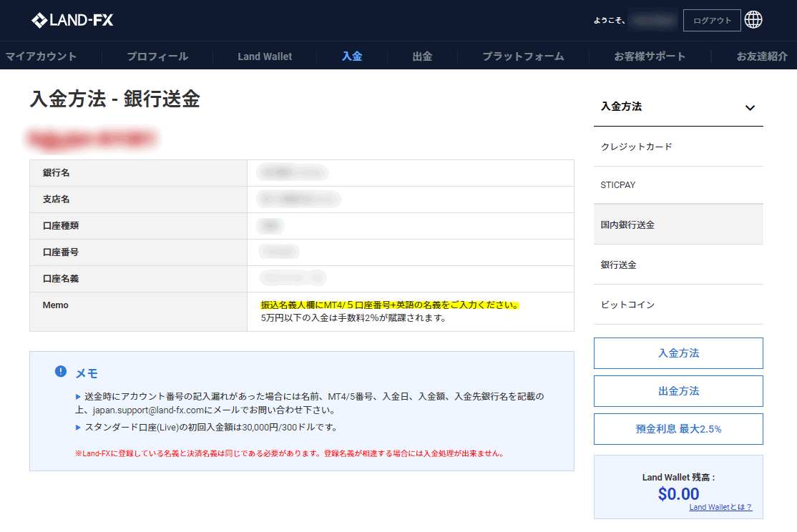Go to Land Wallet menu
Viewport: 797px width, 532px height.
265,56
